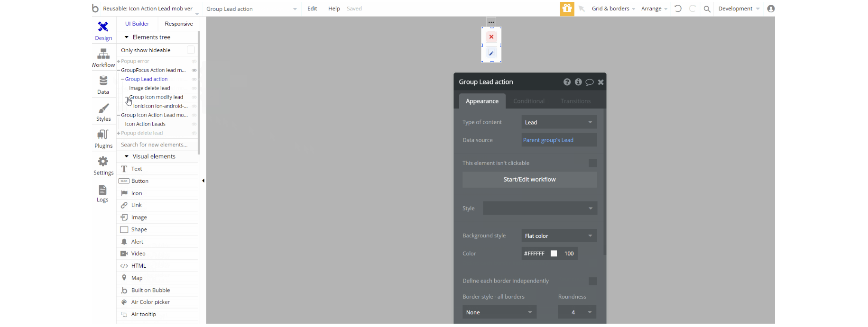Viewport: 868px width, 327px height.
Task: Click Parent group's Lead data source
Action: coord(548,140)
